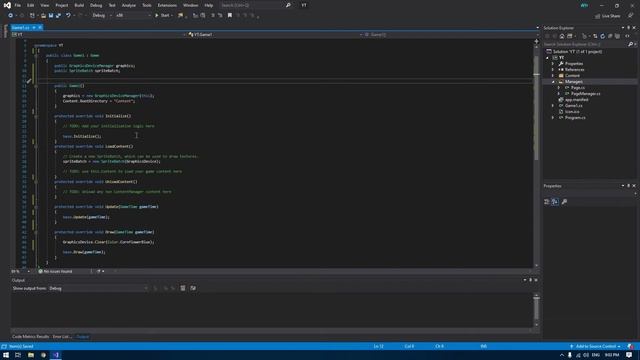Click the Navigate Backward toolbar icon
The image size is (640, 360).
[11, 16]
